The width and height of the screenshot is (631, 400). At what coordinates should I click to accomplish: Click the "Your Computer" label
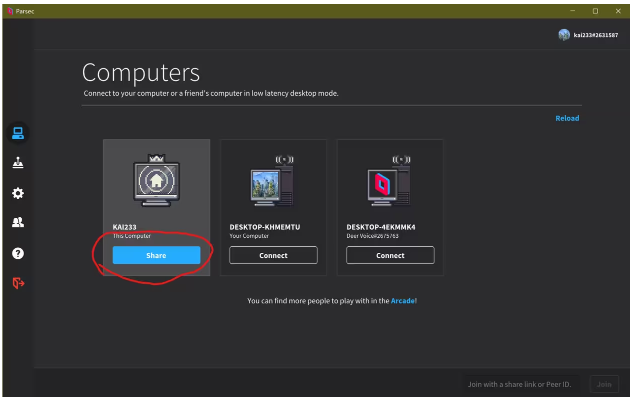point(249,236)
